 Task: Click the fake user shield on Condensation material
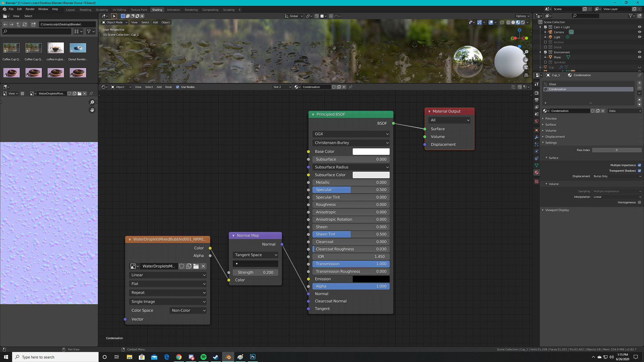592,111
